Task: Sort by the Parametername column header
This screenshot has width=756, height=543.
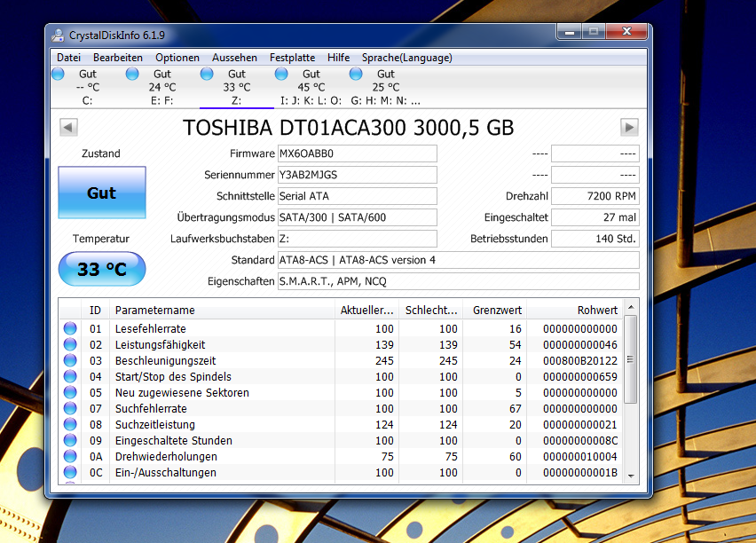Action: click(222, 310)
